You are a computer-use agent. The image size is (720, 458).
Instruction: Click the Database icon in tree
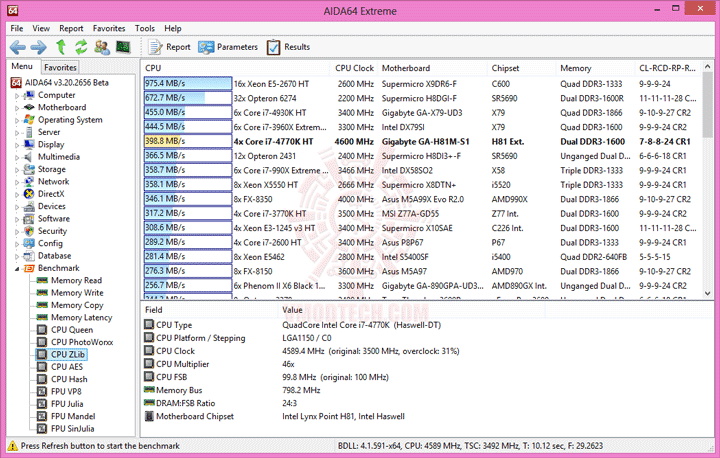pyautogui.click(x=29, y=256)
